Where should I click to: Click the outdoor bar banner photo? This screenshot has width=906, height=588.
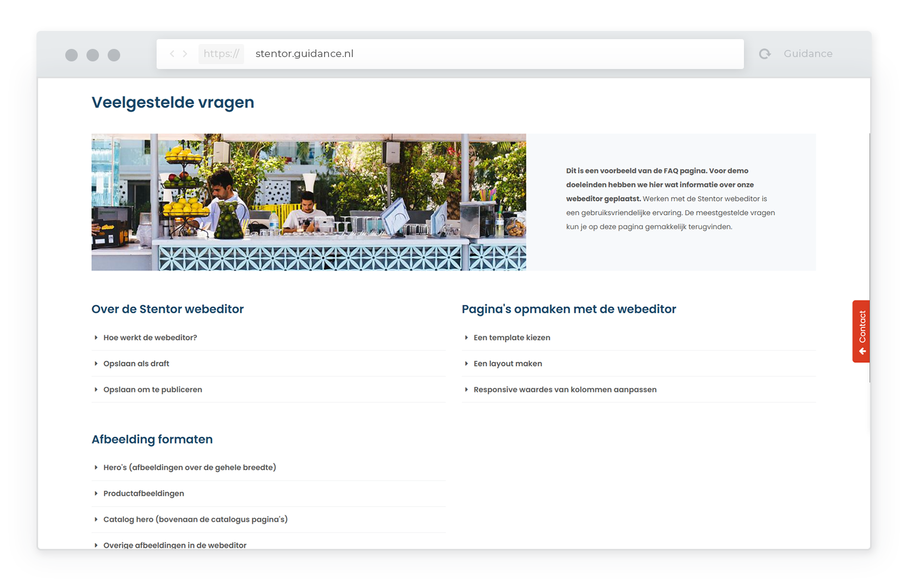(x=308, y=202)
